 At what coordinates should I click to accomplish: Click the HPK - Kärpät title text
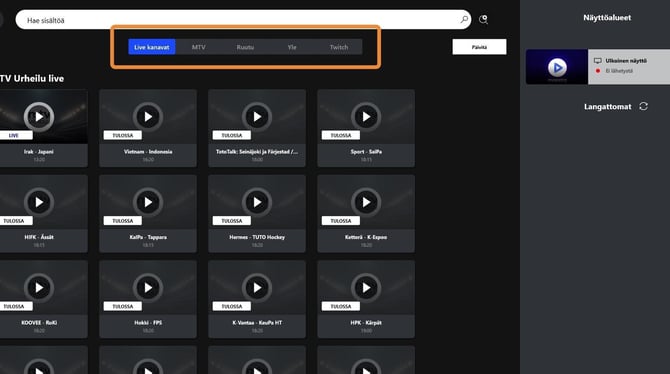[x=366, y=323]
